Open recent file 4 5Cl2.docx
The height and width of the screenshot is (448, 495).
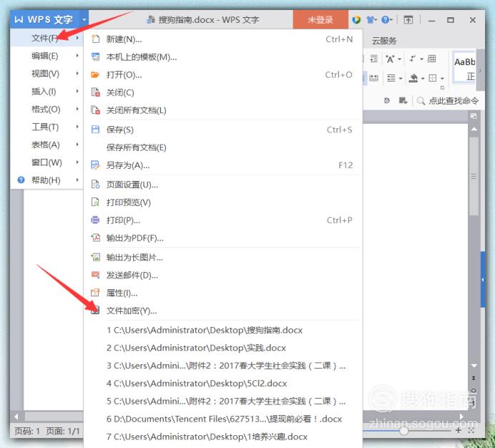(222, 384)
